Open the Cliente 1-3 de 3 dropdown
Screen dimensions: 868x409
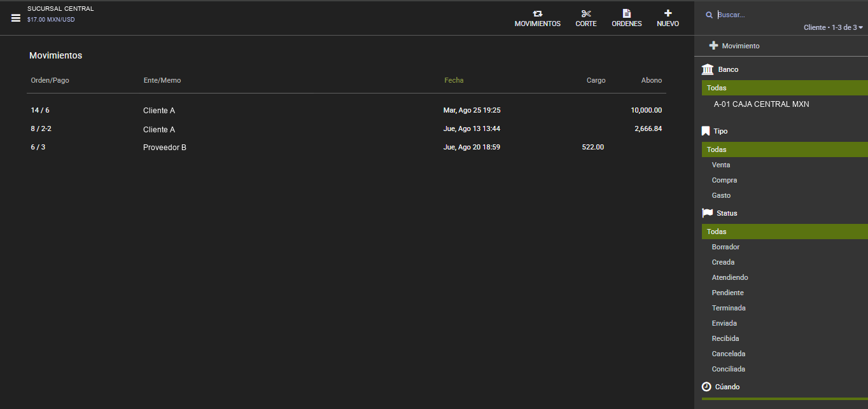pyautogui.click(x=833, y=27)
